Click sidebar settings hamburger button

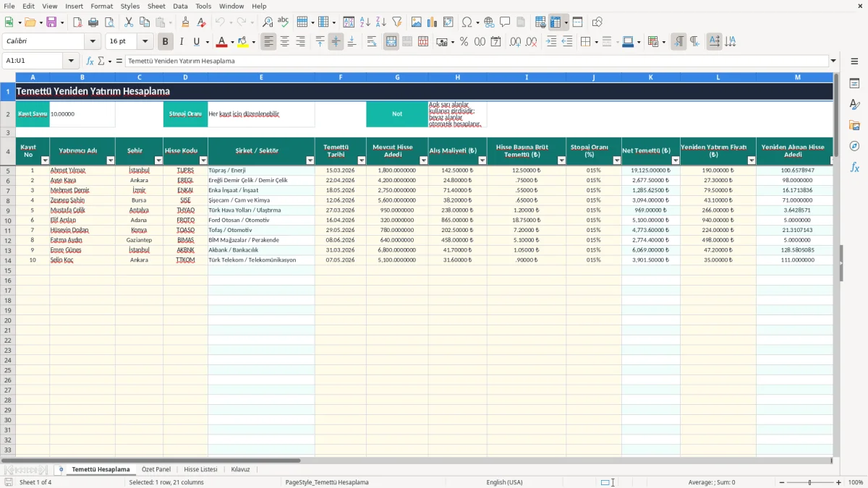(854, 61)
